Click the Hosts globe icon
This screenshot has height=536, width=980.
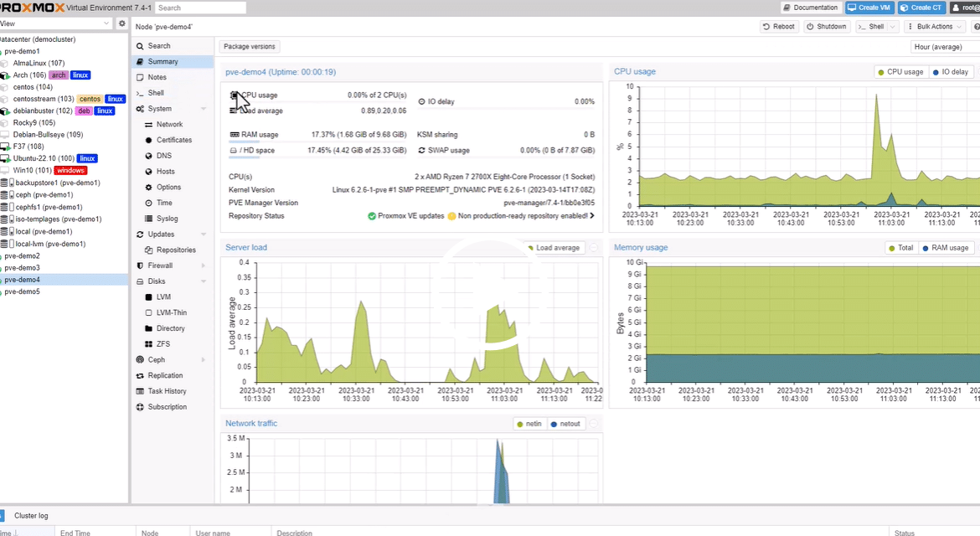coord(149,171)
